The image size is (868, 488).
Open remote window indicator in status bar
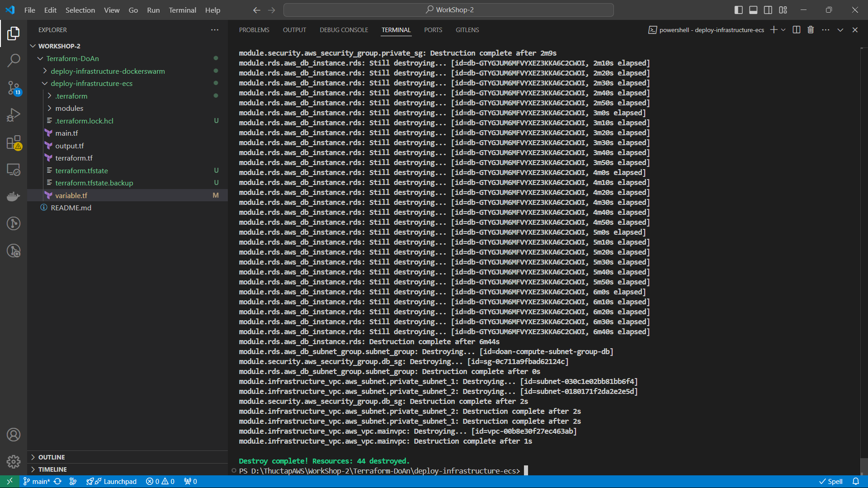click(9, 481)
